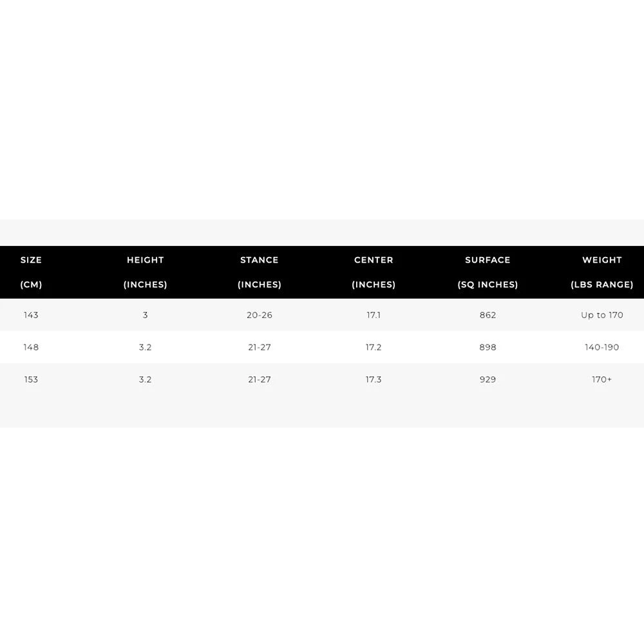This screenshot has width=644, height=644.
Task: Click the 20-26 stance value
Action: pos(260,315)
